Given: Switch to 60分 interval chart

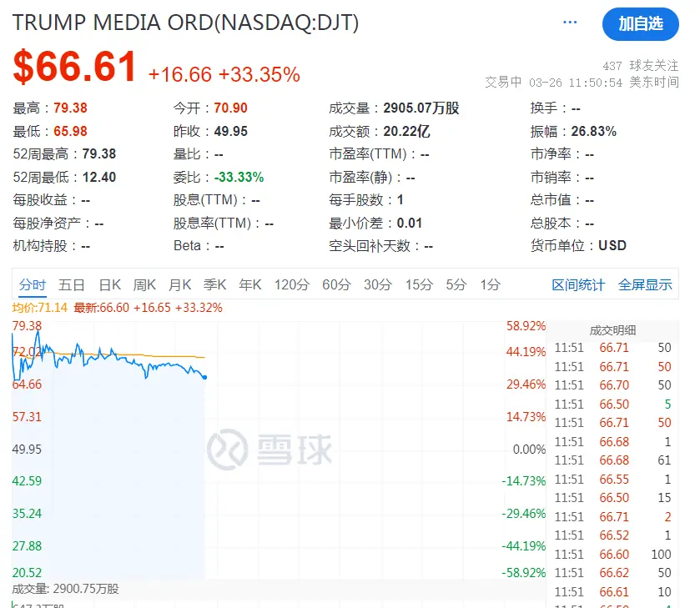Looking at the screenshot, I should [x=336, y=285].
